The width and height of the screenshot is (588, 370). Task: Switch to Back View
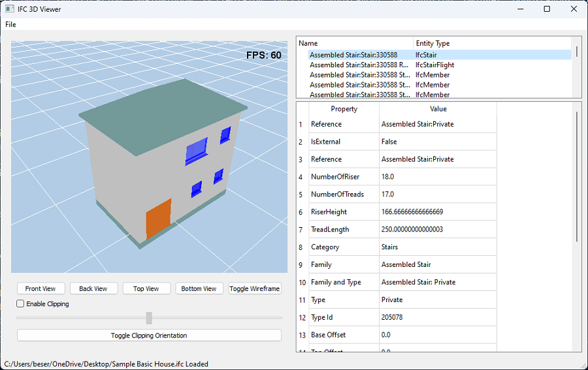93,288
